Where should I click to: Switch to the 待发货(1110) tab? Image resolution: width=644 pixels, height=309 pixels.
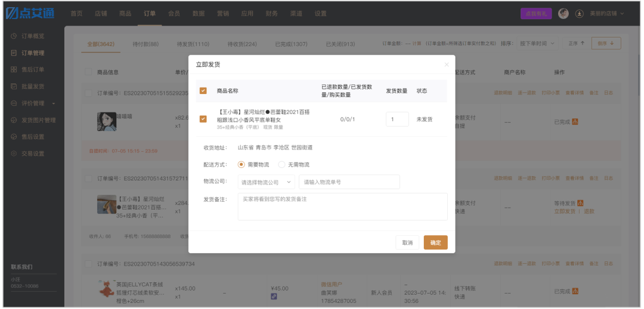point(193,44)
